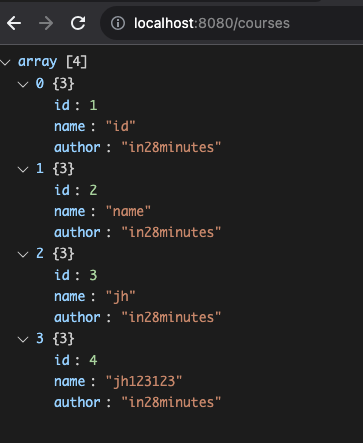The height and width of the screenshot is (443, 363).
Task: Click the author value in item 3
Action: (171, 402)
